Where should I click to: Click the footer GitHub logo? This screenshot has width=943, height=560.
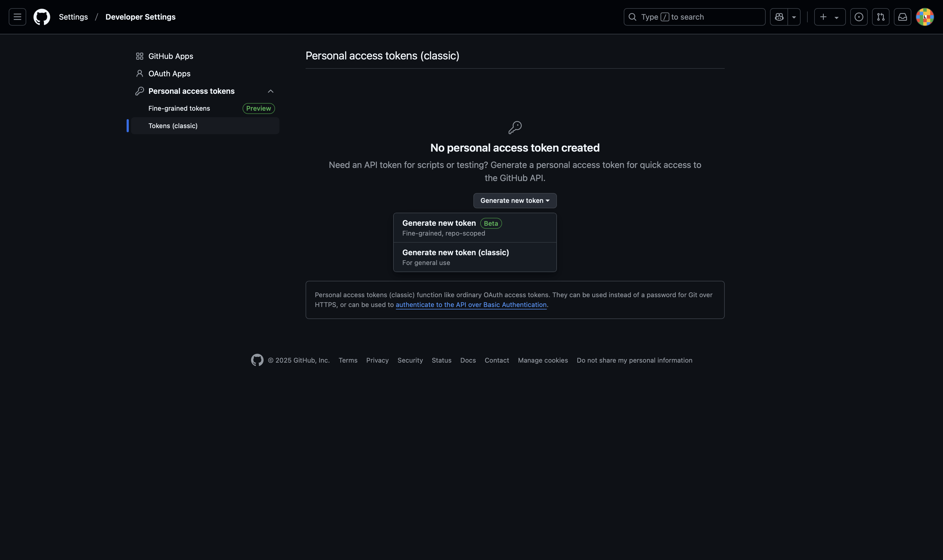point(257,360)
